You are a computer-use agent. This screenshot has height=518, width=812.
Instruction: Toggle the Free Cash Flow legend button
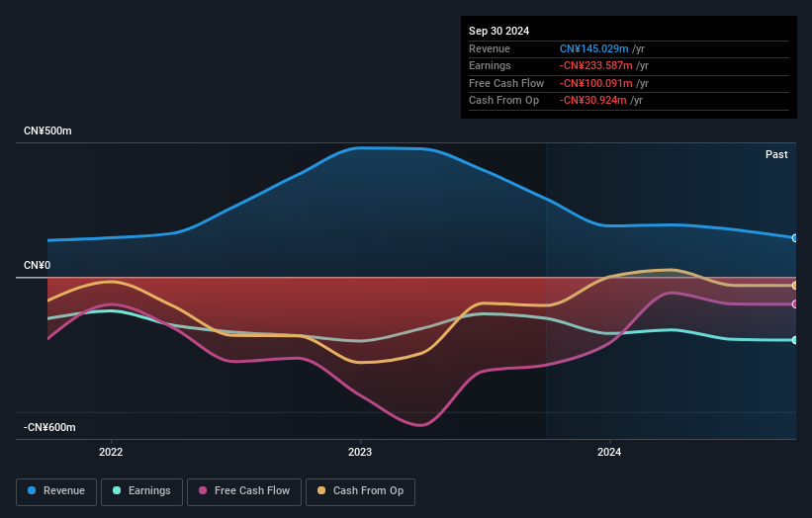coord(244,491)
